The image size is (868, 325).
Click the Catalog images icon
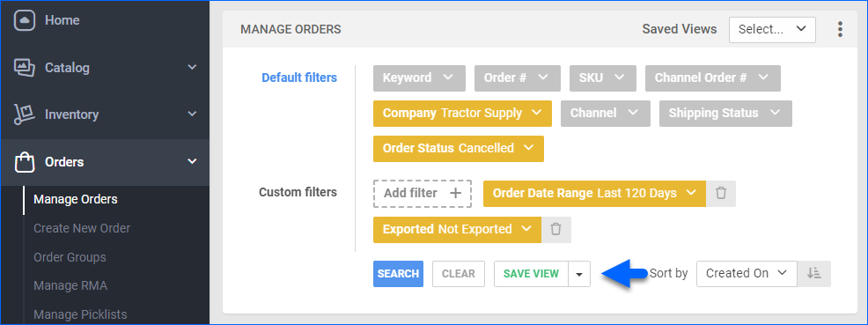pos(24,68)
